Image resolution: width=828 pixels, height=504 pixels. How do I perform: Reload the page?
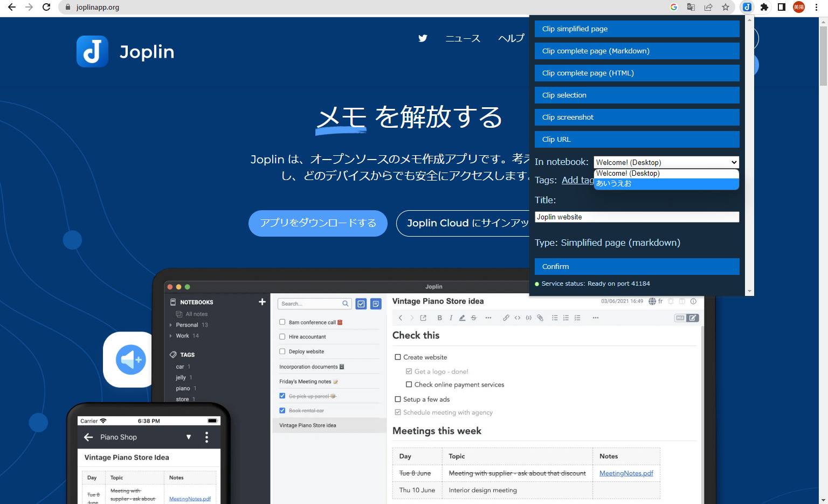[46, 7]
